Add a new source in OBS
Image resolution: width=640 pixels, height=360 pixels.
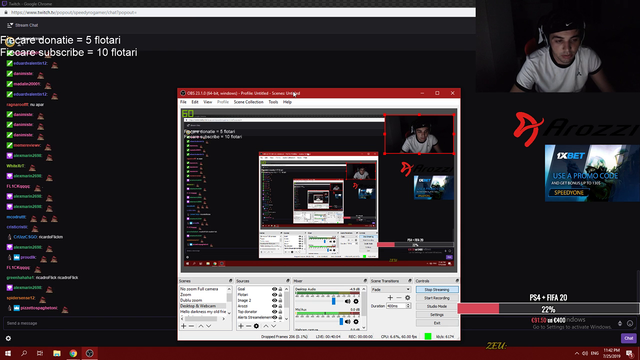[x=241, y=326]
